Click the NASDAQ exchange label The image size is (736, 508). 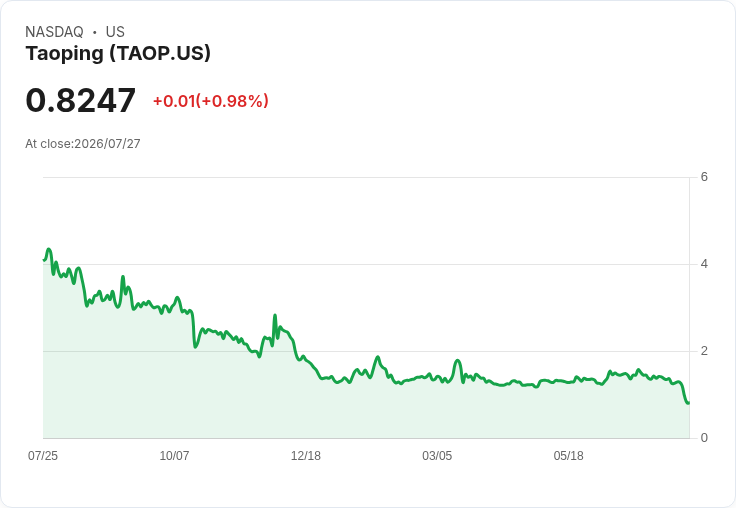(x=54, y=32)
